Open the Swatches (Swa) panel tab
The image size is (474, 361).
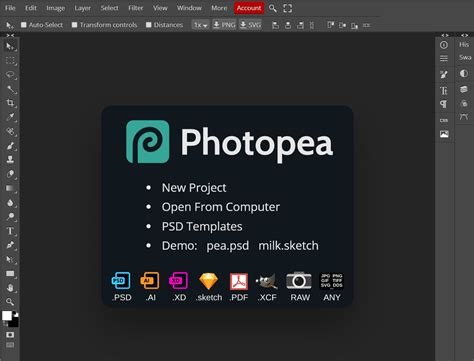[465, 57]
